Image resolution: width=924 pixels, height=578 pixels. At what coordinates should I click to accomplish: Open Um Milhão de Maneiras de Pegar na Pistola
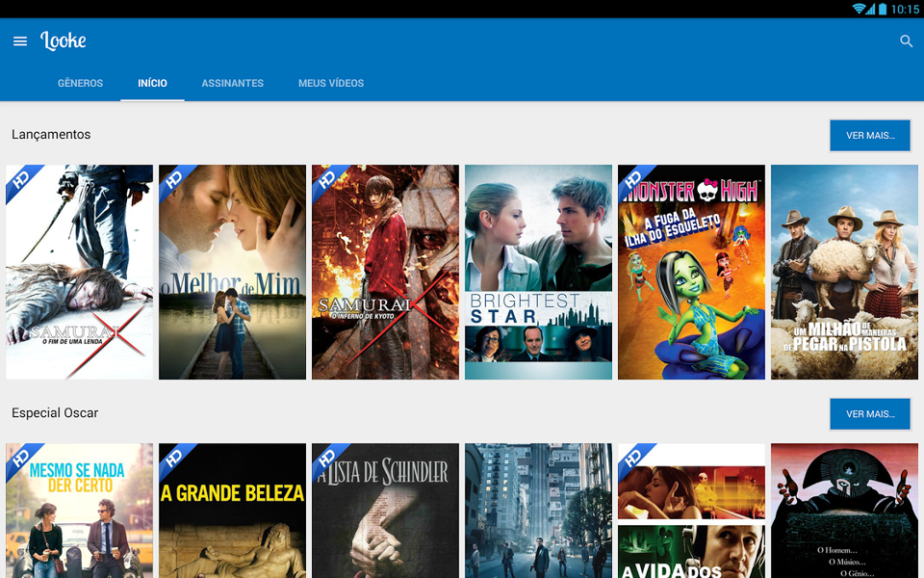tap(844, 272)
